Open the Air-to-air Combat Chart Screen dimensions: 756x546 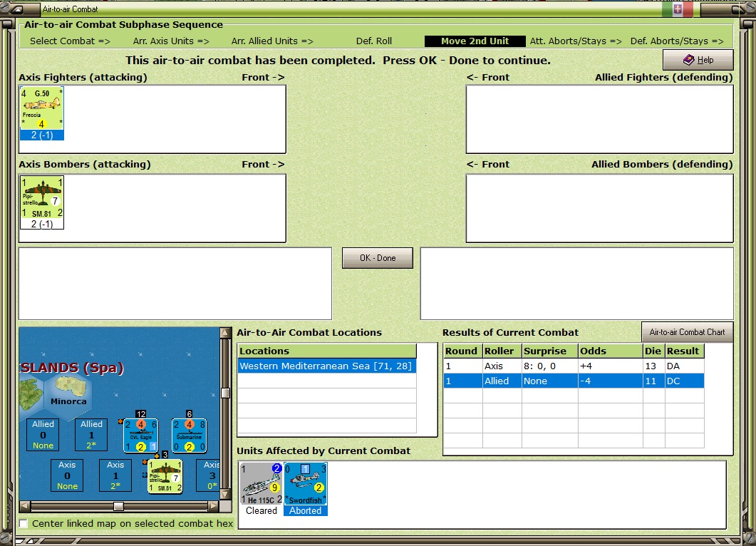[687, 332]
